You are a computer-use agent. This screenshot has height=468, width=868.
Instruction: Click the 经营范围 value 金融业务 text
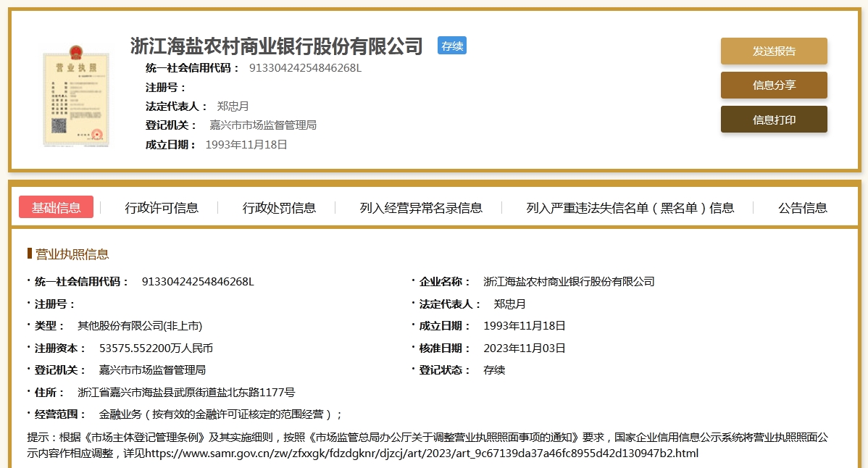pyautogui.click(x=220, y=414)
